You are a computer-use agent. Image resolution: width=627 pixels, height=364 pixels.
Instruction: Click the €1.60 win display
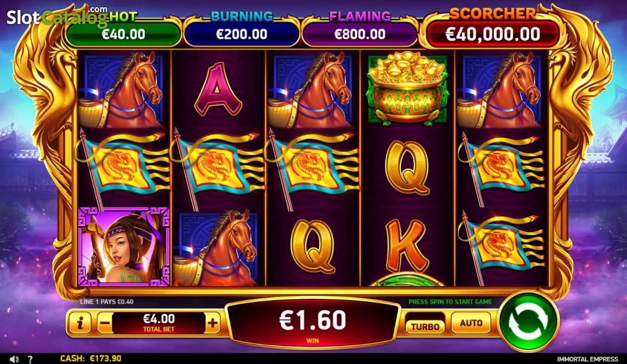pos(312,323)
